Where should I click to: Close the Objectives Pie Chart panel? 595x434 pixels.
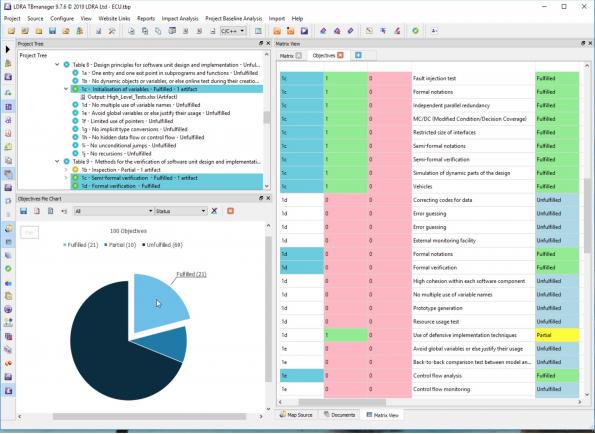point(268,198)
